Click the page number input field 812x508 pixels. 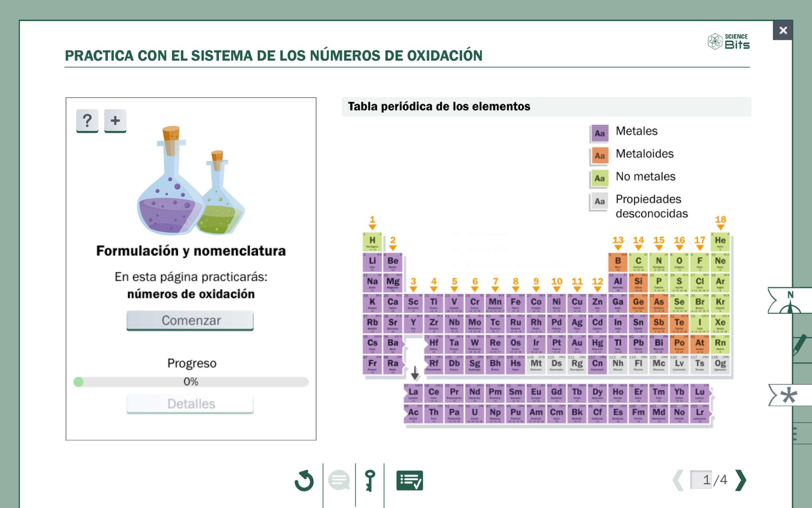coord(701,480)
